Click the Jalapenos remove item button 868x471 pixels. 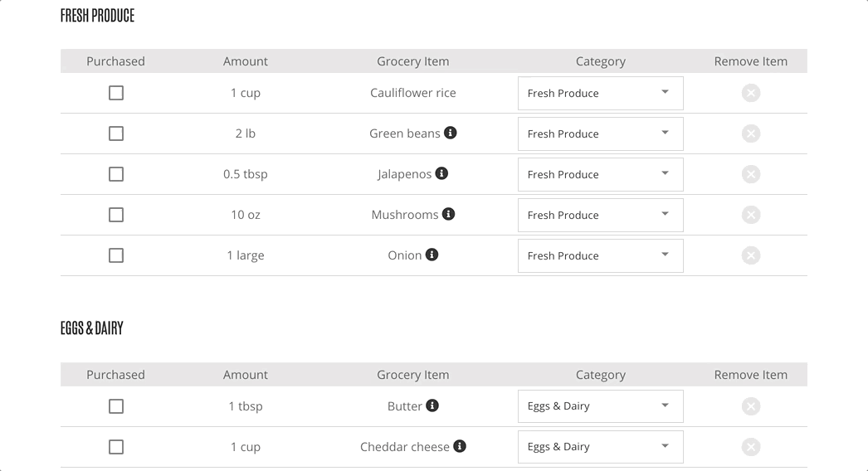(x=750, y=174)
